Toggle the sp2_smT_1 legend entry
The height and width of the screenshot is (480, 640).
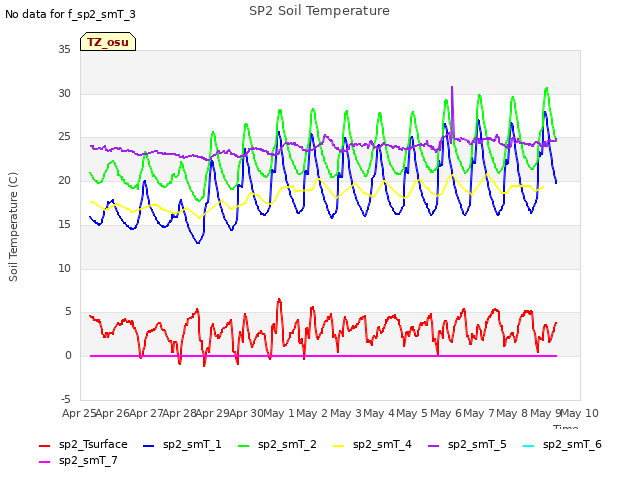click(182, 444)
